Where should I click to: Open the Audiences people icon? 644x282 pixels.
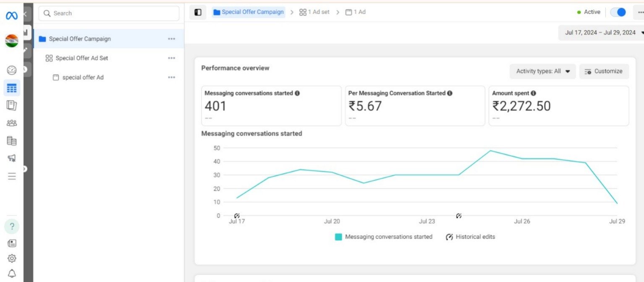(x=12, y=123)
